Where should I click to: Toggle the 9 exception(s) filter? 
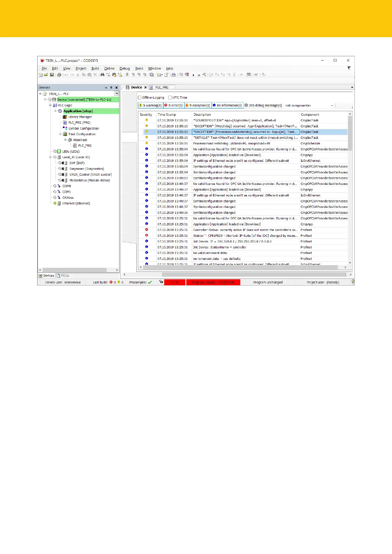(x=197, y=105)
